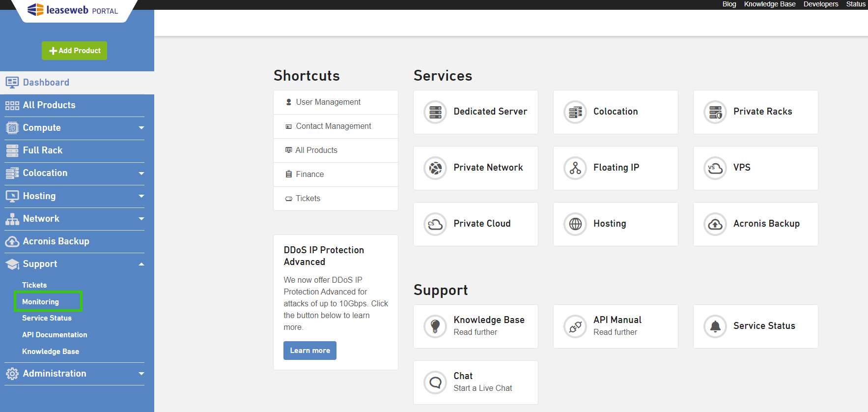Viewport: 868px width, 412px height.
Task: Click the Compute chip icon in sidebar
Action: [12, 128]
